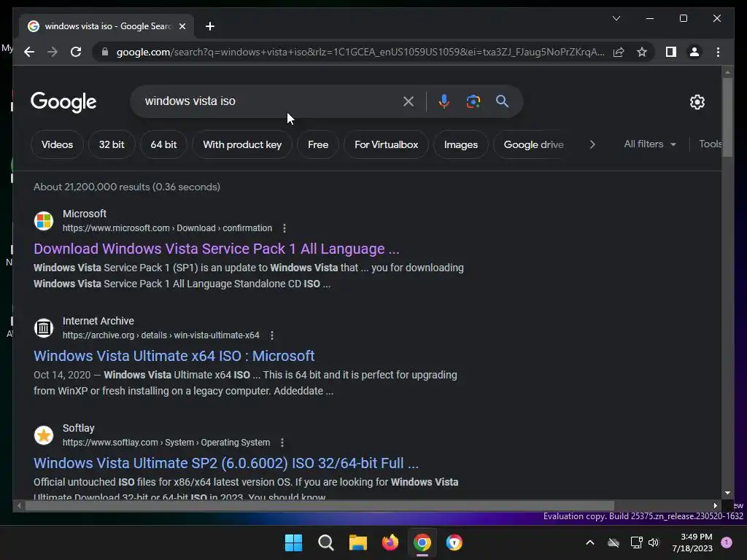Filter results by Videos
Screen dimensions: 747x560
tap(57, 144)
